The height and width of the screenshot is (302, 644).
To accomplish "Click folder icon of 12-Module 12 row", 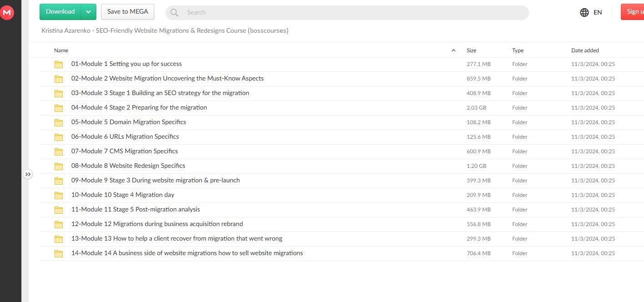I will click(59, 225).
